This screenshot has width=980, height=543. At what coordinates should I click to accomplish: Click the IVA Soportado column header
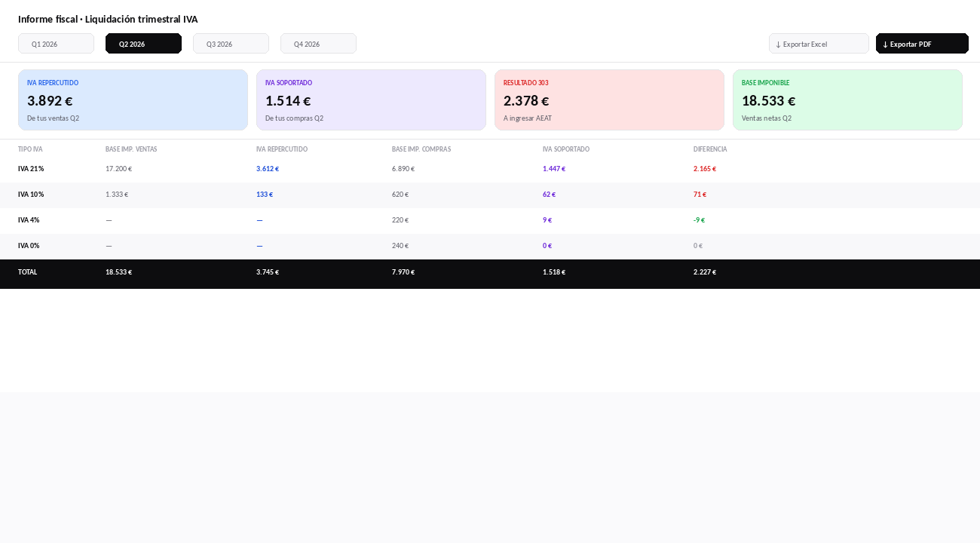(566, 149)
